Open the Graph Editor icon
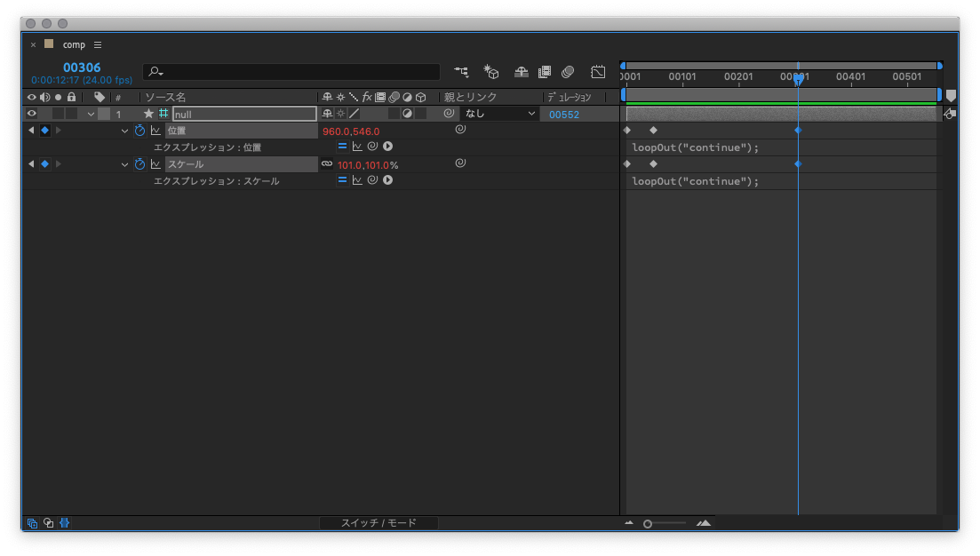The height and width of the screenshot is (556, 980). pyautogui.click(x=598, y=72)
